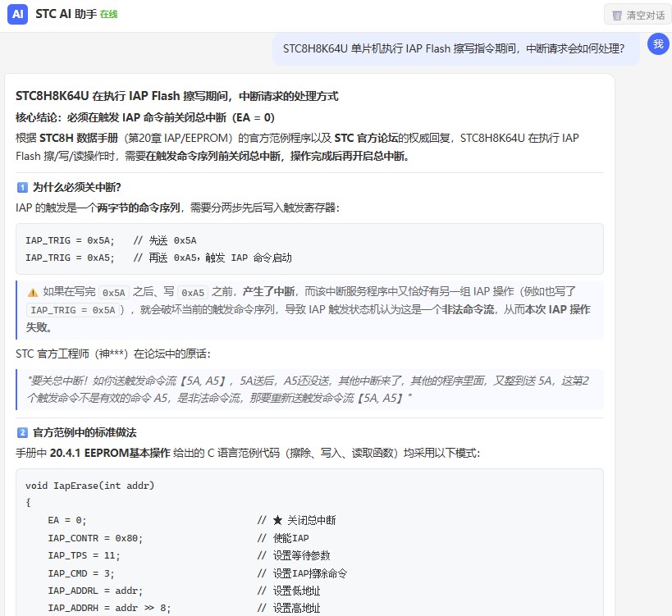Click the STC 官方工程师 line
672x616 pixels.
[113, 354]
